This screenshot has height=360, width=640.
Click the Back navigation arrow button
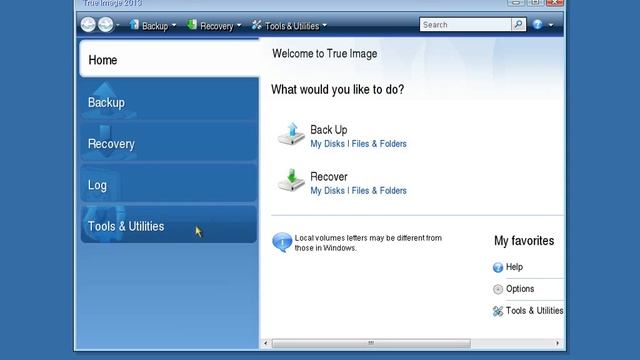pos(88,25)
